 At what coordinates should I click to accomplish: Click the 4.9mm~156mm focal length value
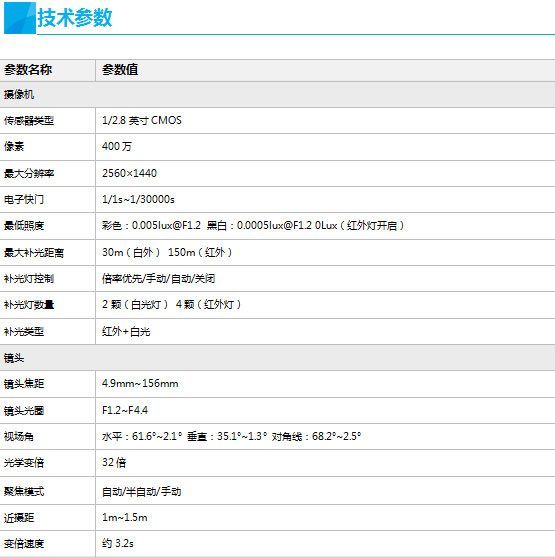[140, 384]
